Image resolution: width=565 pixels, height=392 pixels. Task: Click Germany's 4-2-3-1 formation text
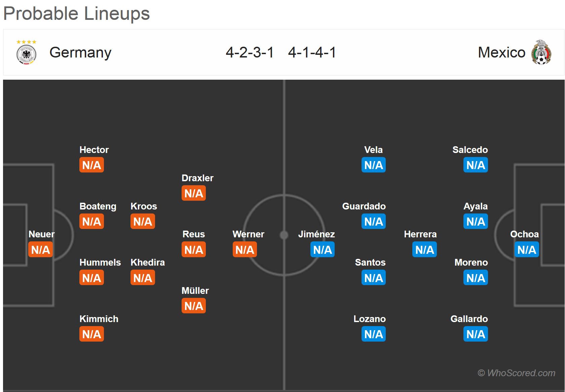(x=250, y=52)
